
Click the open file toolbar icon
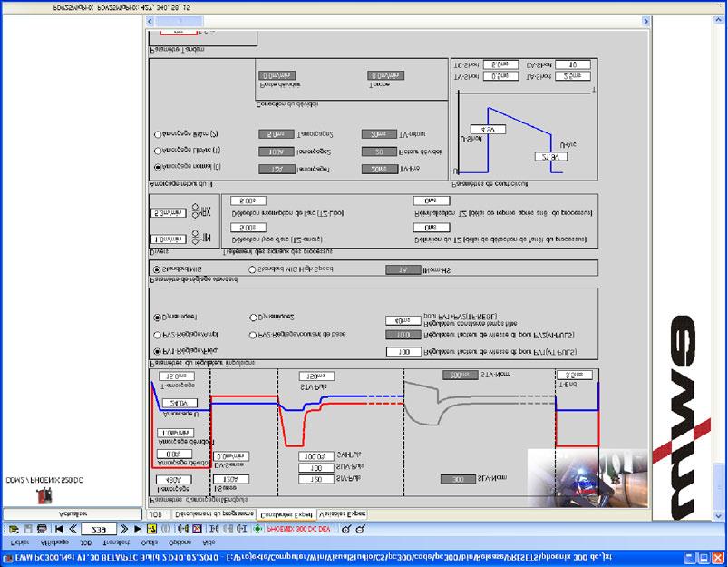click(14, 529)
